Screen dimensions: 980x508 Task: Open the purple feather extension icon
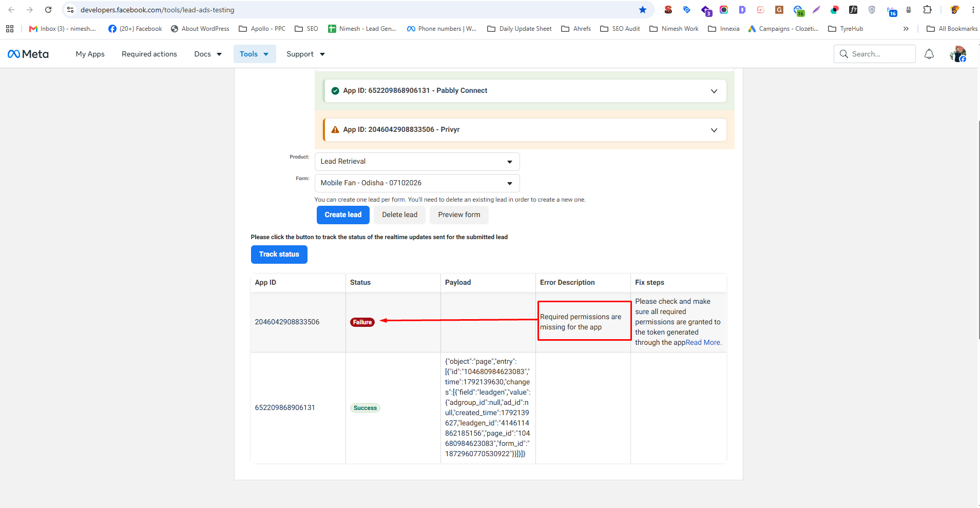coord(816,10)
